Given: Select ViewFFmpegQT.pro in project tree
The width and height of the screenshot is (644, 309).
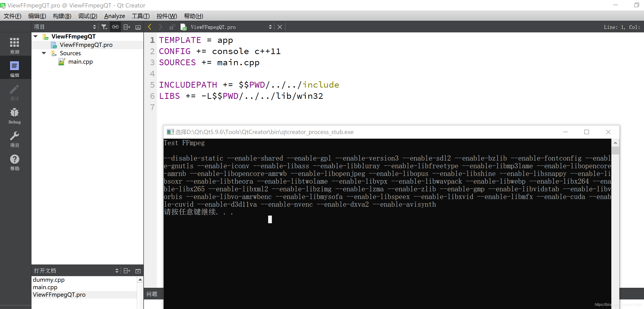Looking at the screenshot, I should [86, 45].
